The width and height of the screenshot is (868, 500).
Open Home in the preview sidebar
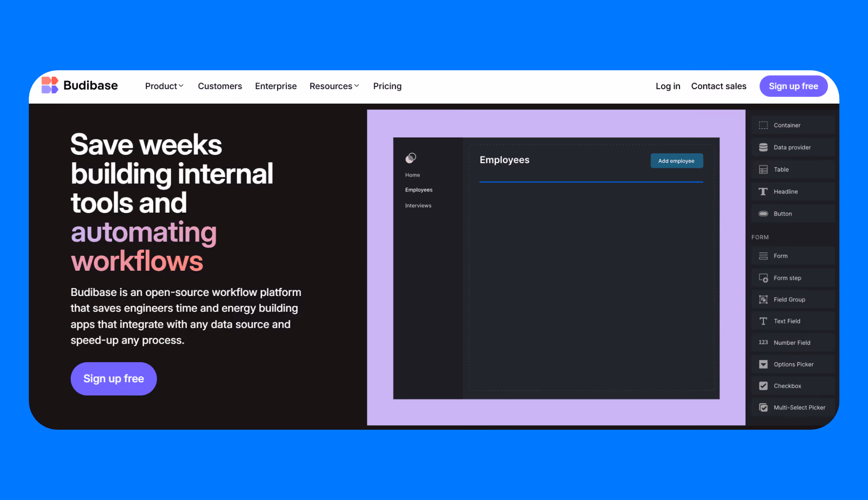click(x=412, y=175)
